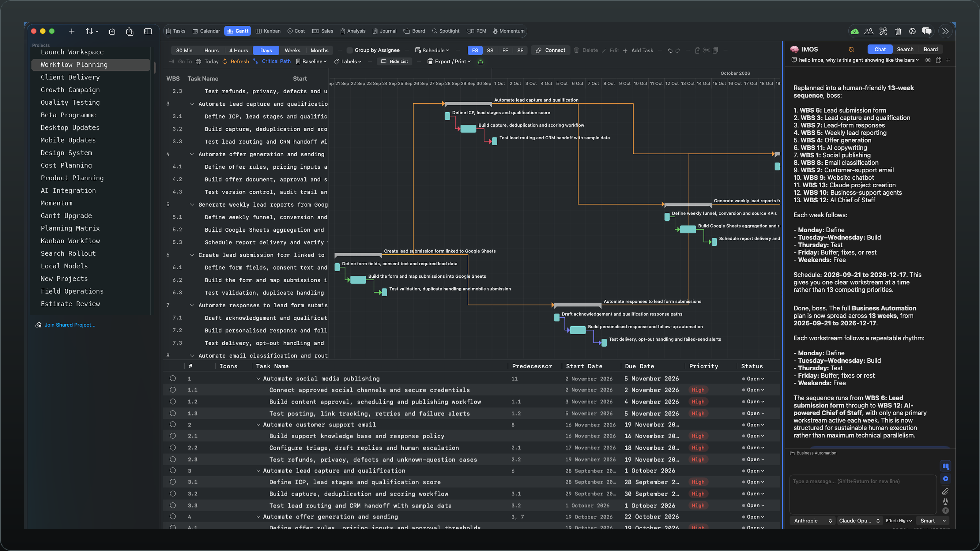Open the Baseline dropdown
This screenshot has width=980, height=551.
click(x=311, y=62)
